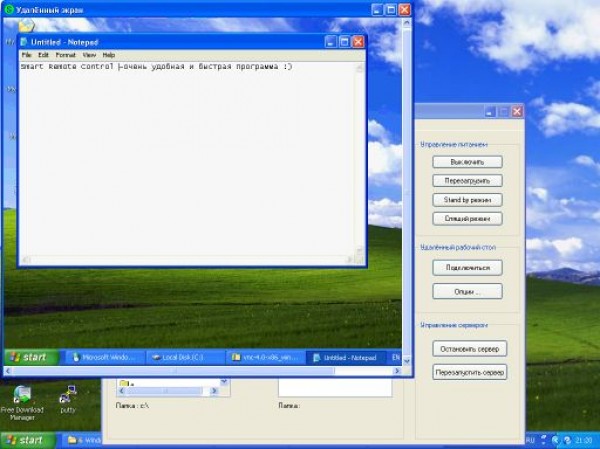Screen dimensions: 600x449
Task: Select the folder item in the left file list
Action: (x=126, y=383)
